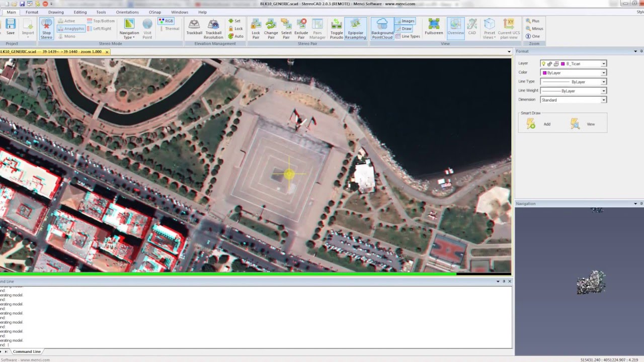
Task: Click the magenta ByLayer color swatch
Action: [544, 73]
